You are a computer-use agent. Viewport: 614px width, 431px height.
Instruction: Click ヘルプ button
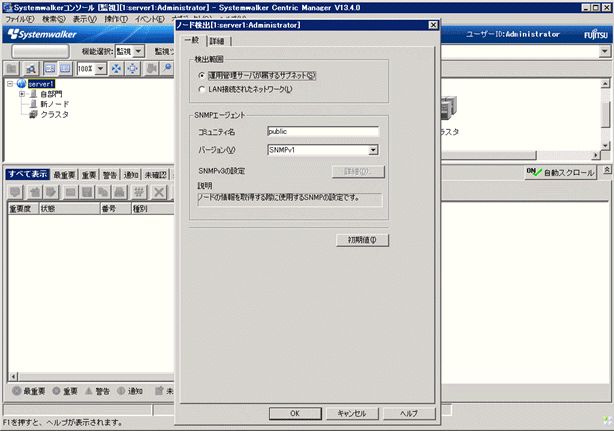pyautogui.click(x=409, y=413)
